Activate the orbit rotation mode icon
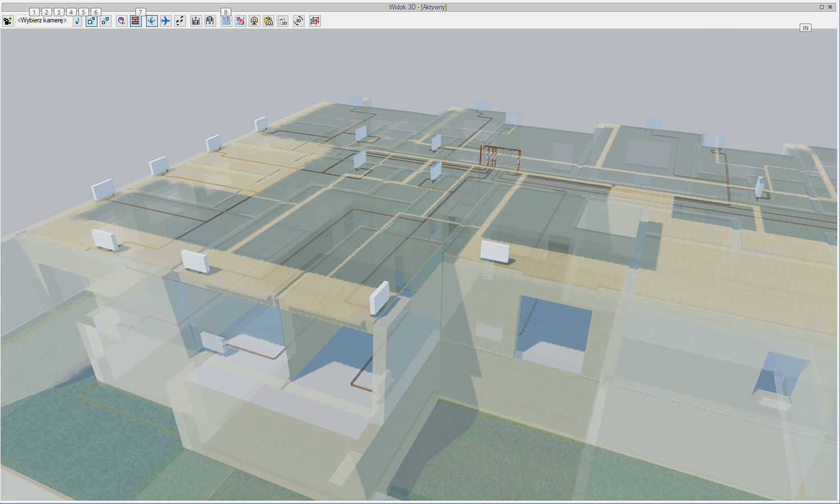The height and width of the screenshot is (504, 840). click(152, 21)
